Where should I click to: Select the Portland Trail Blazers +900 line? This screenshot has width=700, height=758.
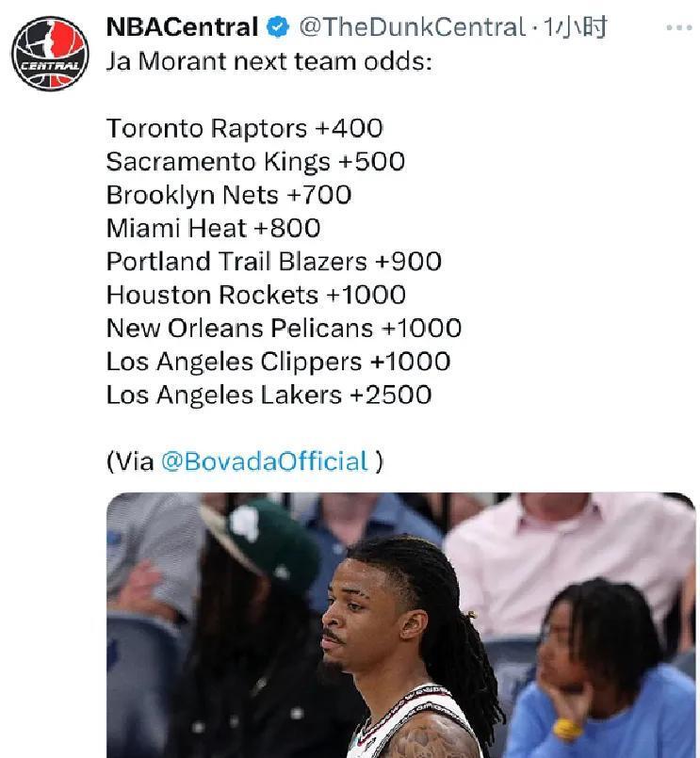[273, 261]
